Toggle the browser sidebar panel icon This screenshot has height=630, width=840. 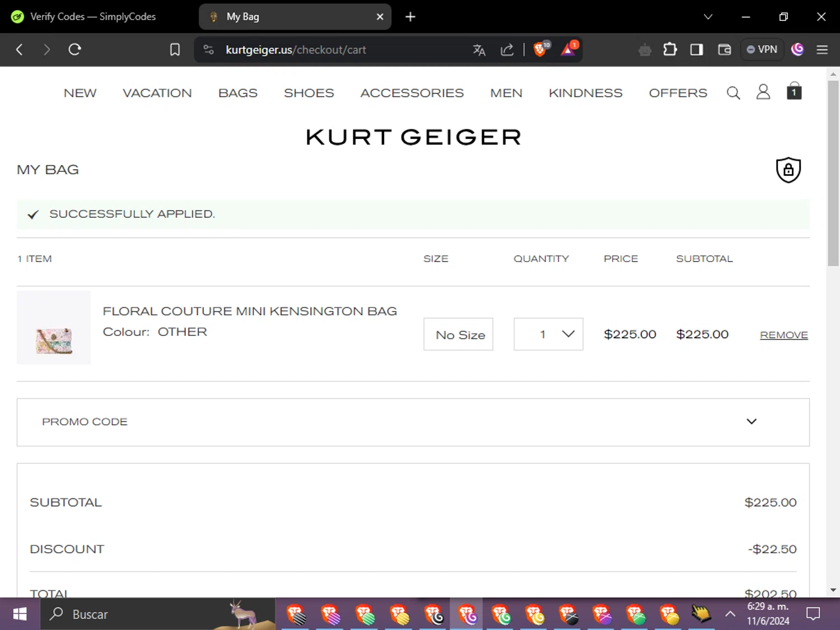pyautogui.click(x=697, y=50)
